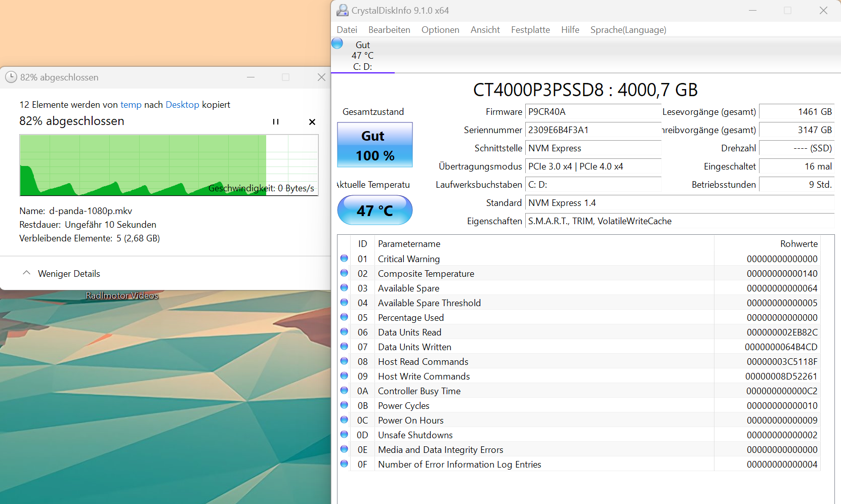Click the Lesevorgänge value 1461 GB
Viewport: 841px width, 504px height.
coord(797,112)
